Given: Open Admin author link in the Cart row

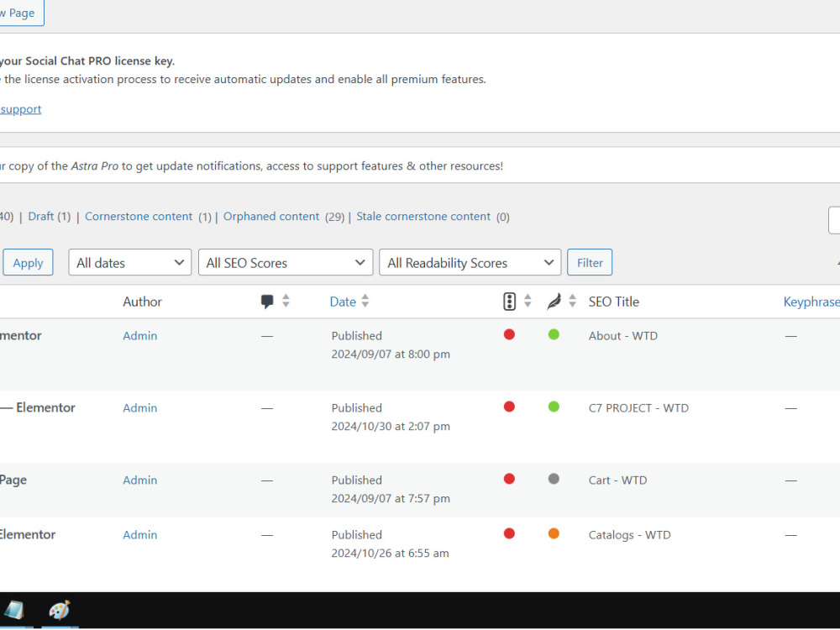Looking at the screenshot, I should point(139,480).
